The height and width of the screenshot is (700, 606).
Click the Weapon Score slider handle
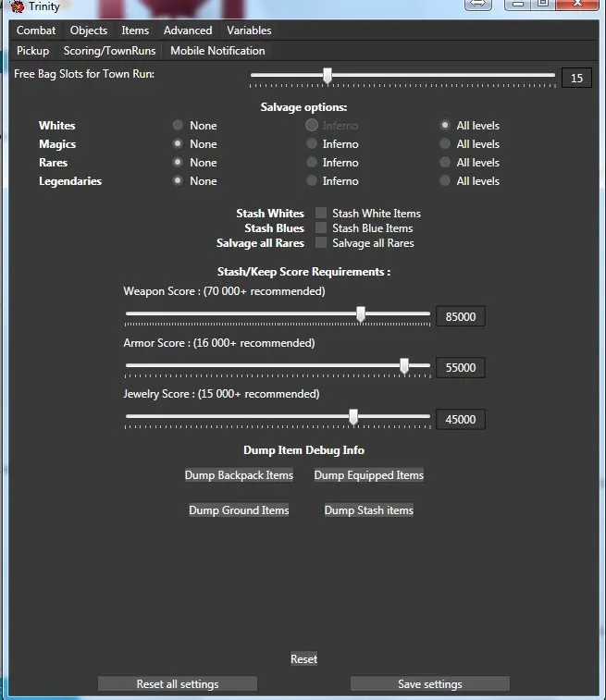pyautogui.click(x=361, y=314)
